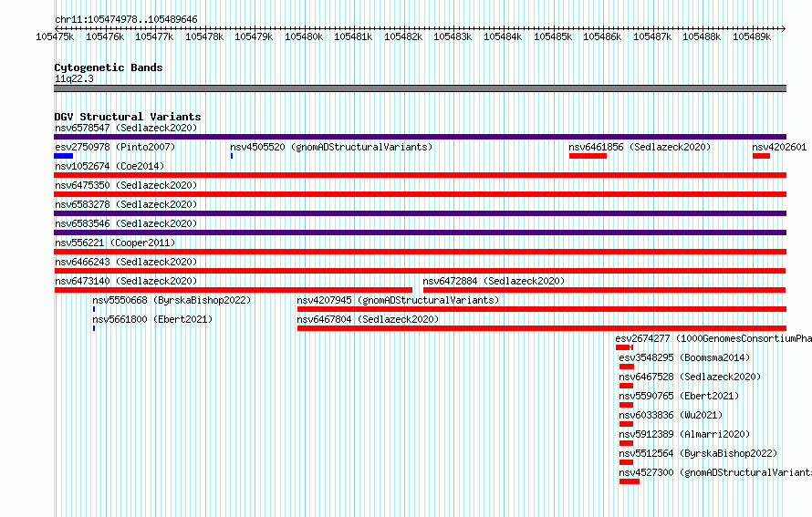The image size is (812, 517).
Task: Open nsv6033836 (Wu2021) variant
Action: click(671, 415)
